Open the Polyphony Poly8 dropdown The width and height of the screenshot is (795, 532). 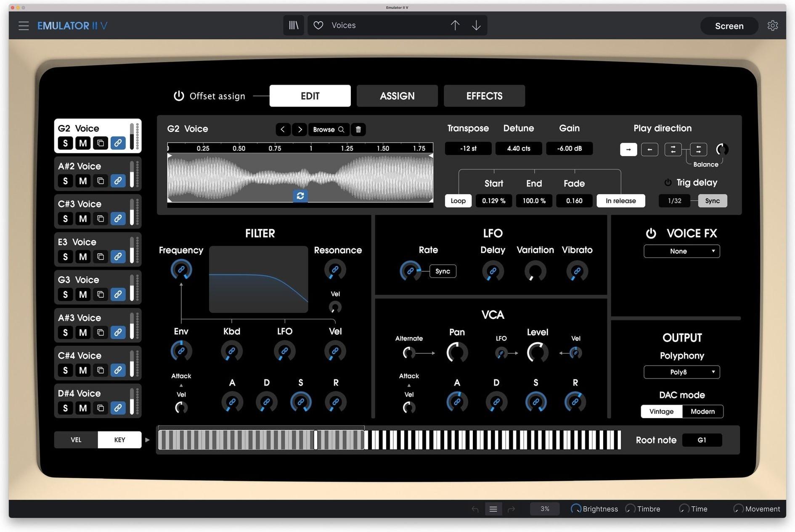[681, 372]
